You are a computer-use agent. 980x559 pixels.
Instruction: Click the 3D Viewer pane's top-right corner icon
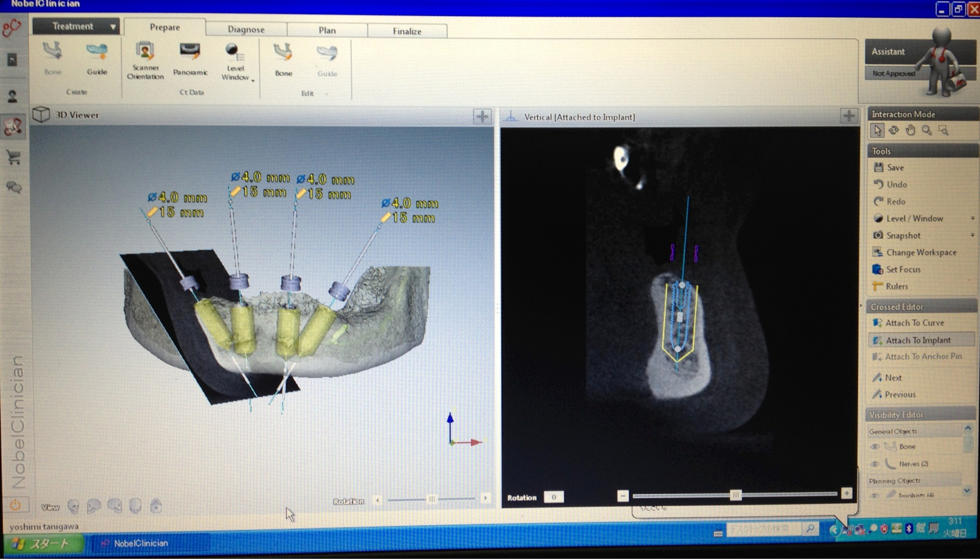point(483,116)
